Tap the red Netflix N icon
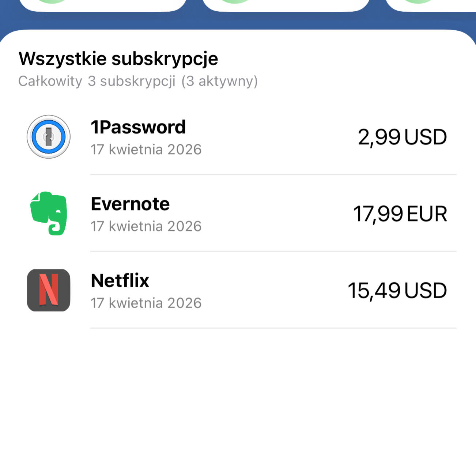Image resolution: width=476 pixels, height=476 pixels. [49, 290]
